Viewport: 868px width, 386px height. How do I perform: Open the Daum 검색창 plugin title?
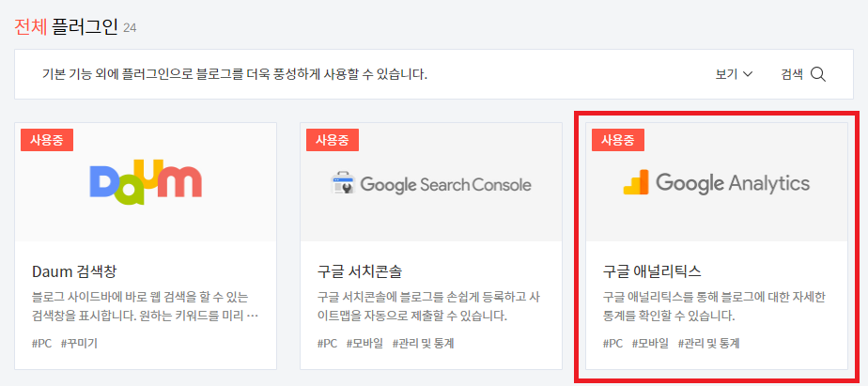74,272
